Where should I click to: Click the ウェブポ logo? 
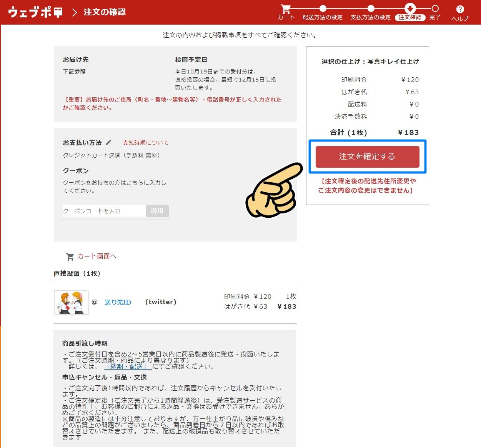click(35, 12)
